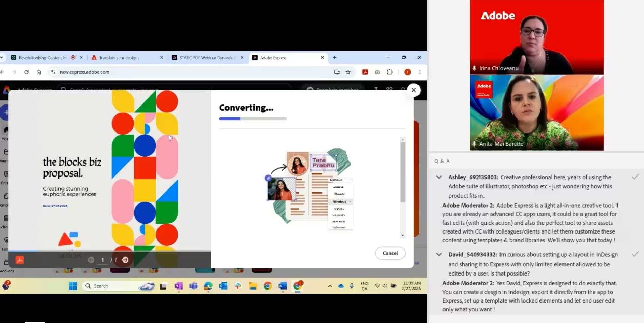This screenshot has width=644, height=323.
Task: Open Outlook from the taskbar
Action: tap(223, 286)
